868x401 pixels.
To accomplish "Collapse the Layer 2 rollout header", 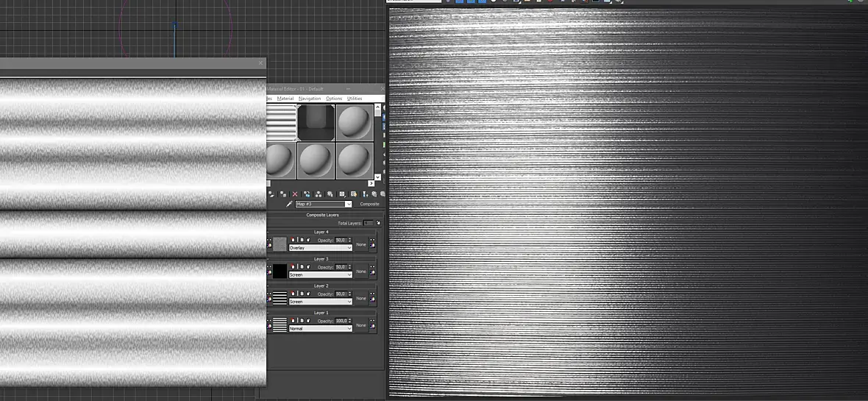I will [321, 285].
